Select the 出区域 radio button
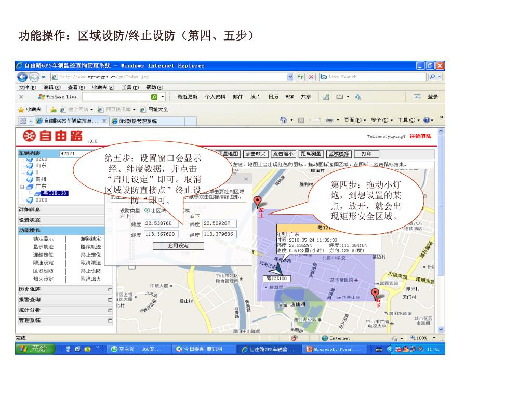 click(x=147, y=210)
